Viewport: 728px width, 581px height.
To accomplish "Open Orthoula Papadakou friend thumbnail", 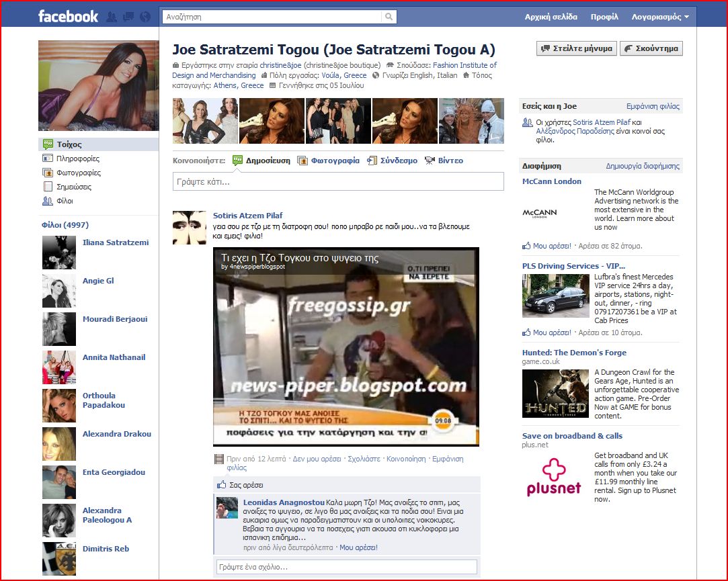I will pyautogui.click(x=59, y=406).
